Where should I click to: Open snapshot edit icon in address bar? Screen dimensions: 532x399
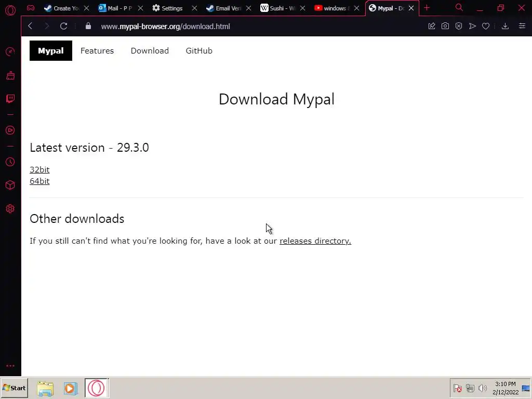point(432,26)
